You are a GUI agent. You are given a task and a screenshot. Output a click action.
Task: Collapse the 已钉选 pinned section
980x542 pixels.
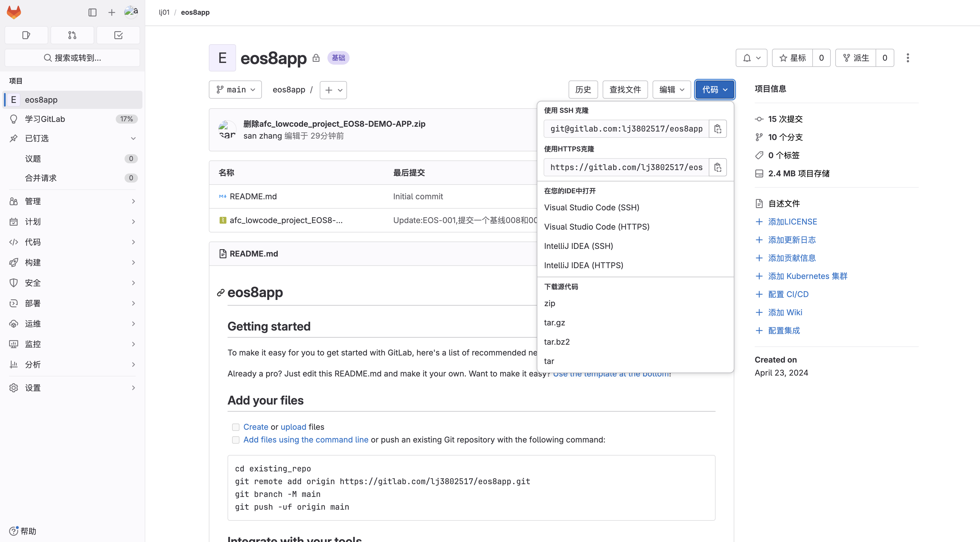[x=133, y=138]
